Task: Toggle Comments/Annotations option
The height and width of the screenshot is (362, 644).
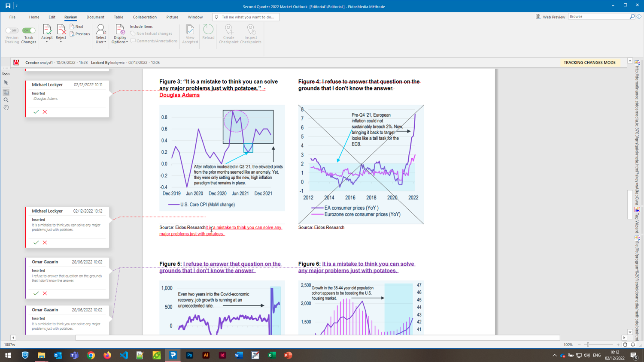Action: 154,41
